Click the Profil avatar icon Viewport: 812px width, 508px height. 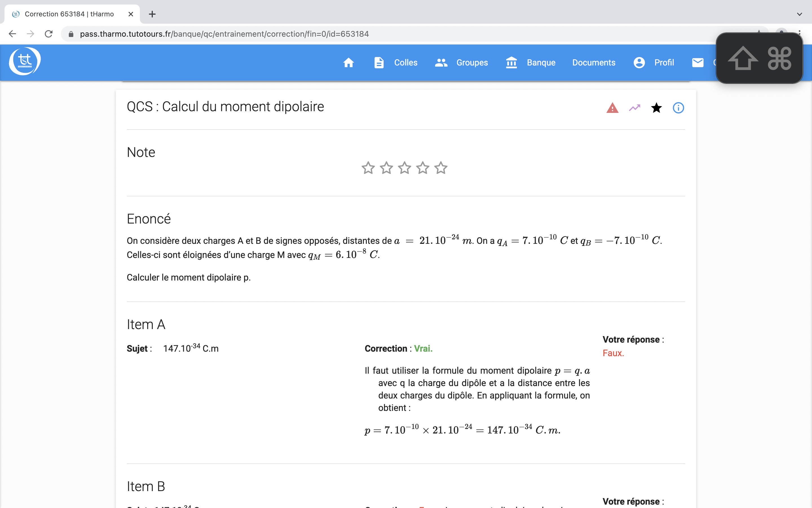639,62
